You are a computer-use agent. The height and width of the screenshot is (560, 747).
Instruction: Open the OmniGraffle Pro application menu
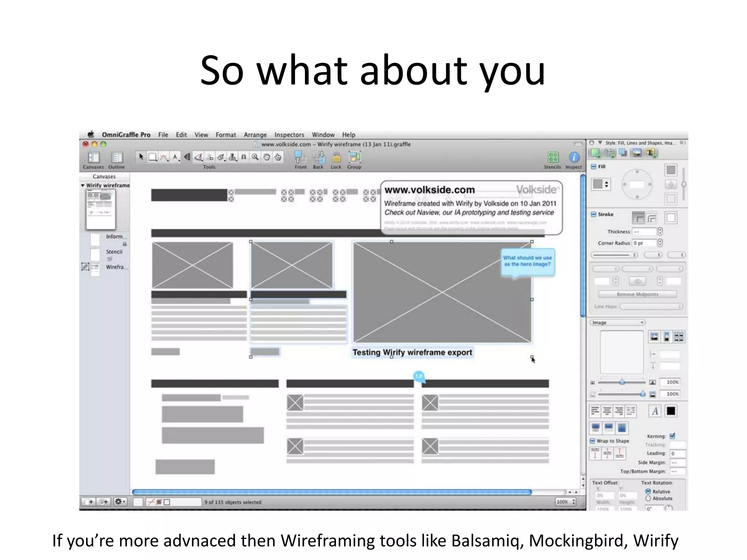coord(126,135)
